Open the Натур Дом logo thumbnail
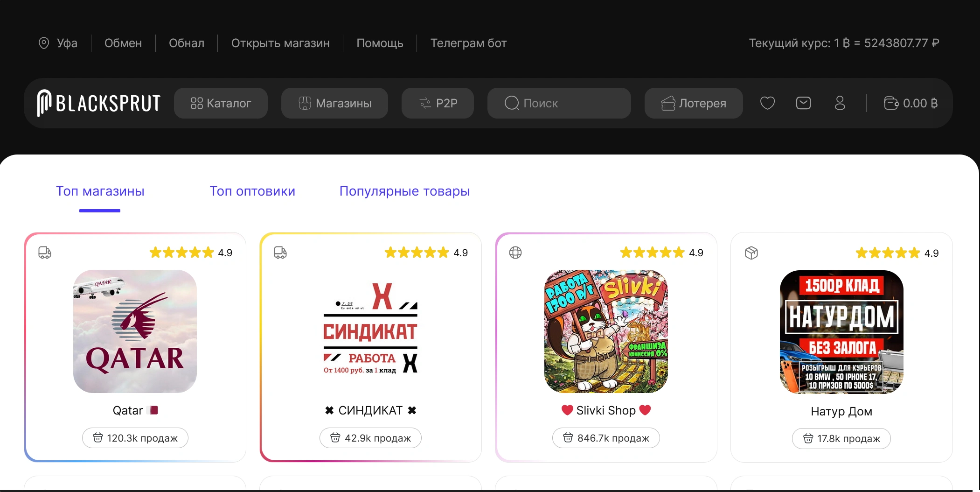Screen dimensions: 980x492 pos(841,332)
